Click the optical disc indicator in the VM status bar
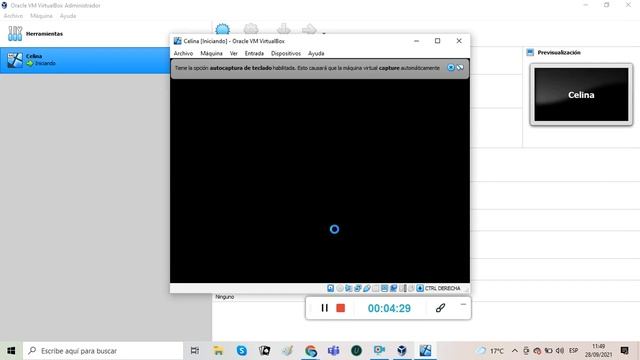 click(x=340, y=288)
